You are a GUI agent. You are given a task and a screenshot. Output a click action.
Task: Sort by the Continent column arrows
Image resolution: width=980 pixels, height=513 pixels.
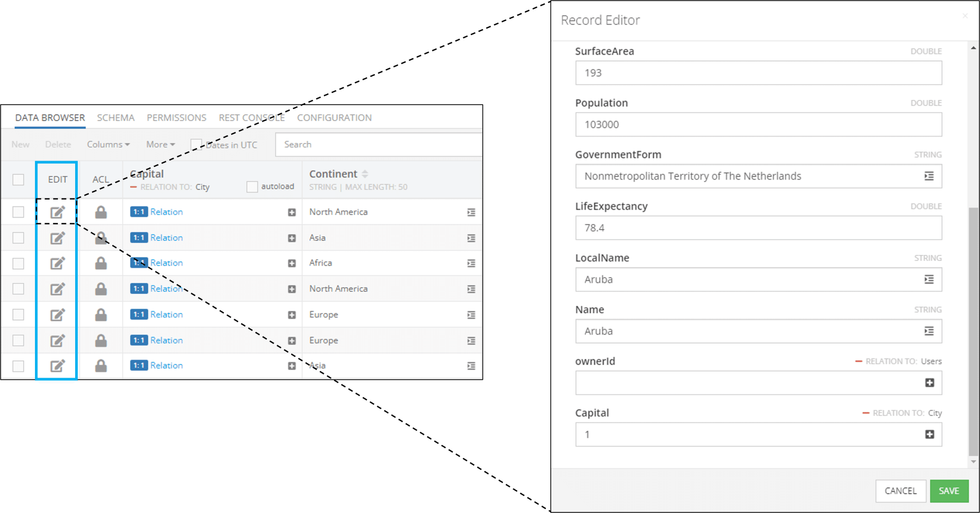click(365, 174)
